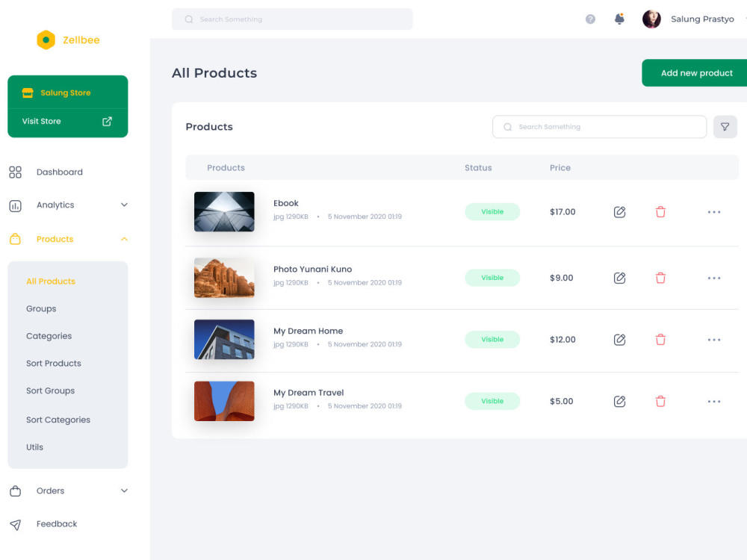This screenshot has width=747, height=560.
Task: Click the $17.00 price value
Action: click(x=562, y=212)
